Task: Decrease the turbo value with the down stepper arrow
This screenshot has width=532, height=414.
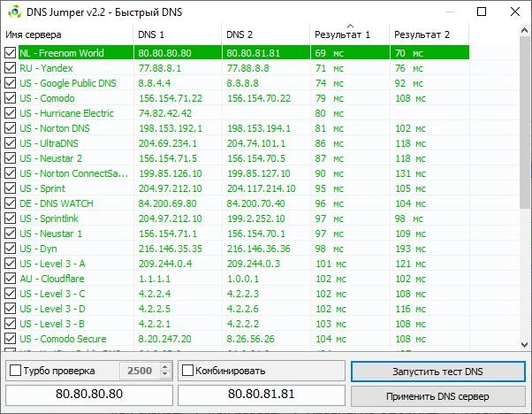Action: point(165,374)
